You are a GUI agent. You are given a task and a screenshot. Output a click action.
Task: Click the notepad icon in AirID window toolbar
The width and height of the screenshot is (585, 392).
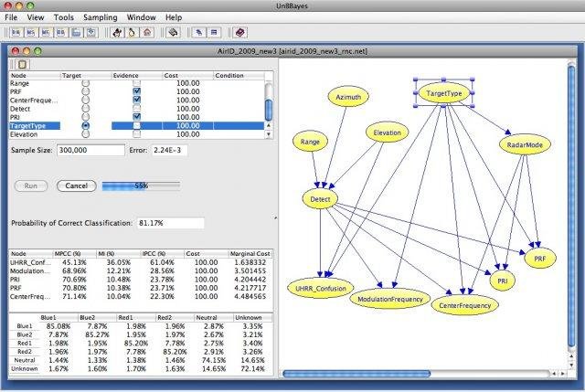click(22, 64)
